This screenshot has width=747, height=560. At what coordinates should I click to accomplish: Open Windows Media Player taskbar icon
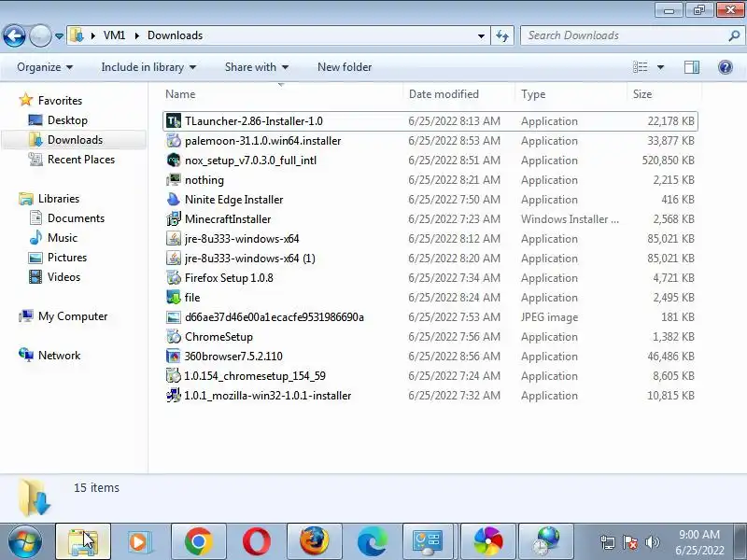pos(141,541)
